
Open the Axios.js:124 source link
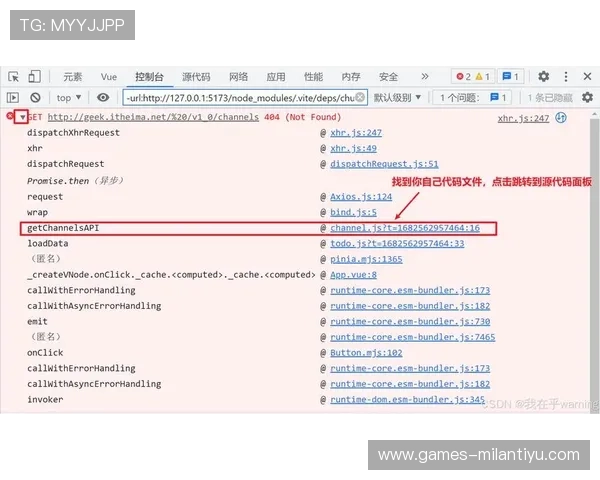click(x=361, y=197)
